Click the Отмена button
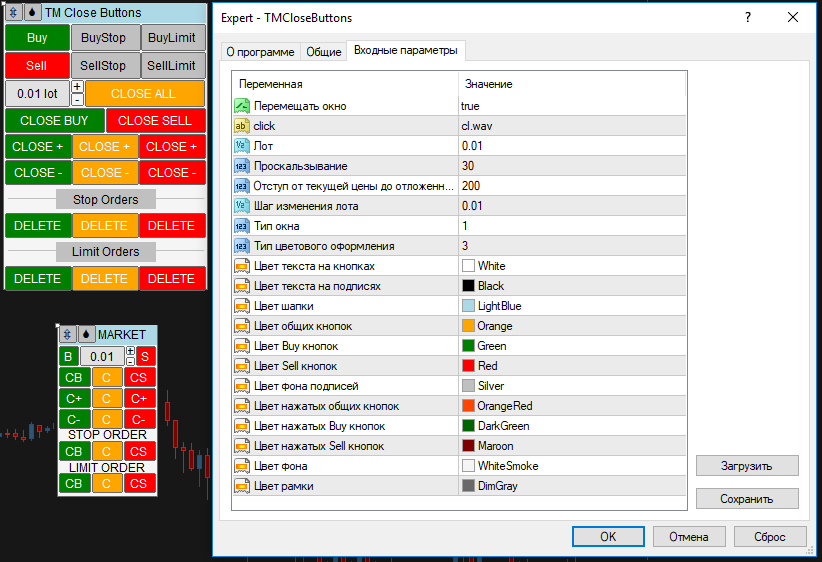The height and width of the screenshot is (562, 822). [689, 536]
